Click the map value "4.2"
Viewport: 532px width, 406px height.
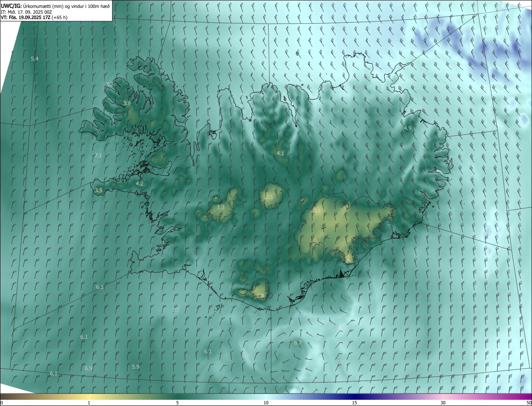(140, 183)
